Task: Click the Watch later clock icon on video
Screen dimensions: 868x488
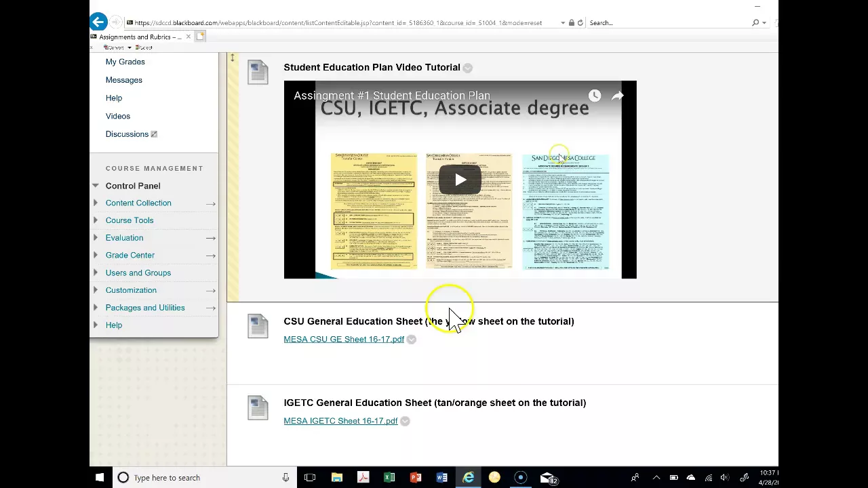Action: coord(595,96)
